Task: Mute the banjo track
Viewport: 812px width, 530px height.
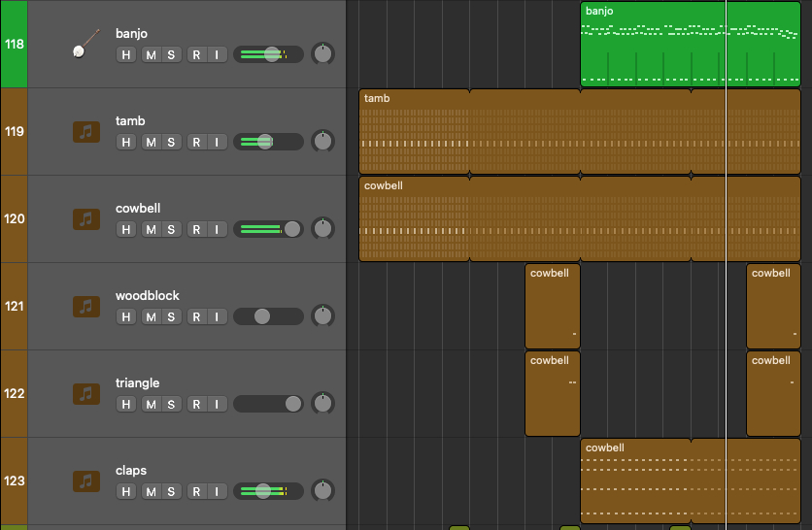Action: (151, 54)
